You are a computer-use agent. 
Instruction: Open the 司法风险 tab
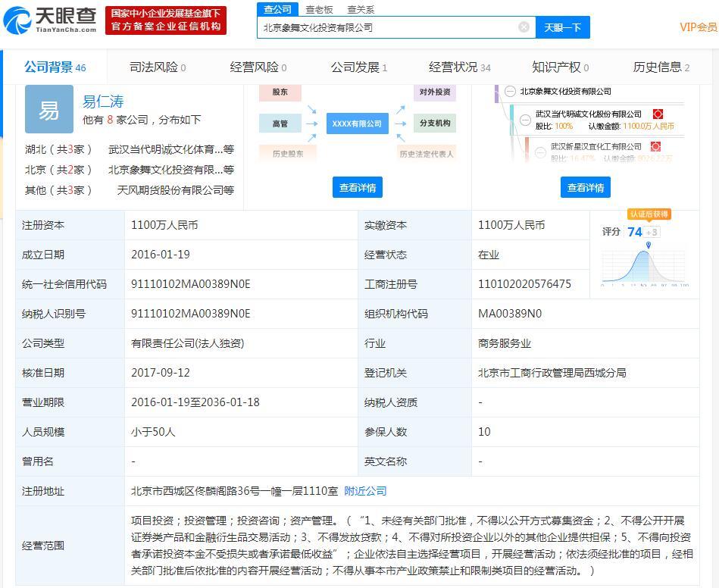(157, 67)
